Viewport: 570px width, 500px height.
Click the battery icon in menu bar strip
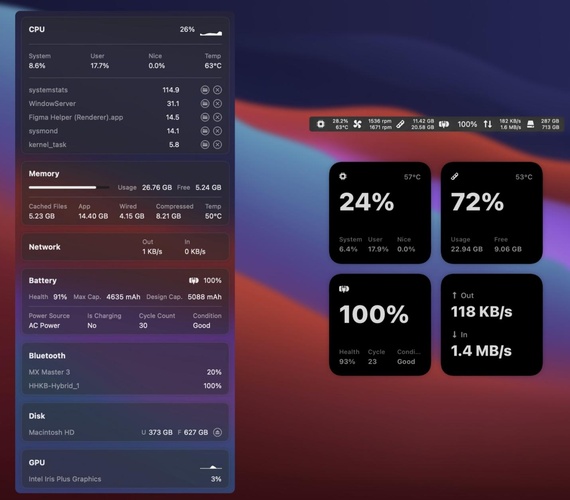(444, 124)
